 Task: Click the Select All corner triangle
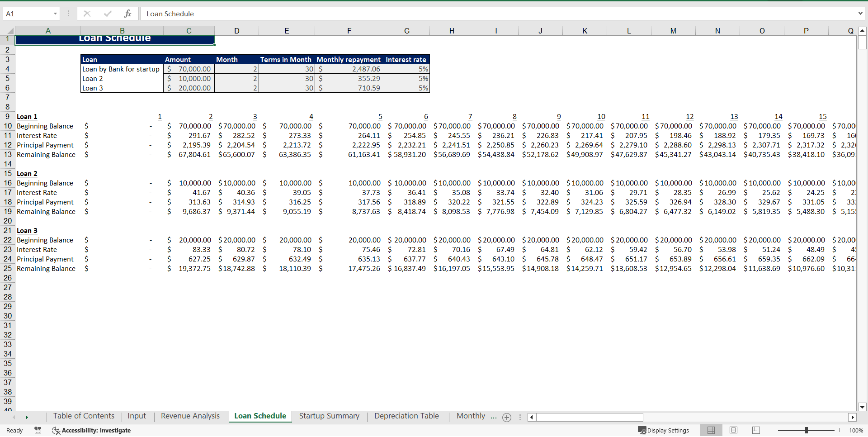click(10, 31)
